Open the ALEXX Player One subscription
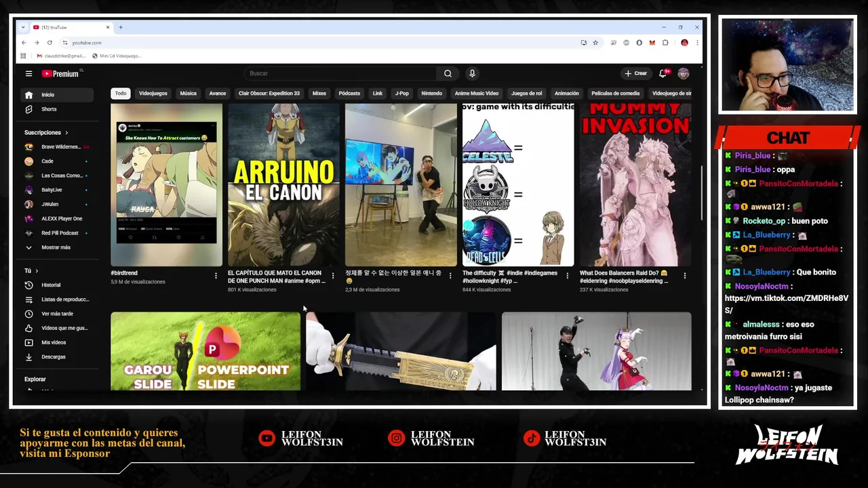868x488 pixels. pyautogui.click(x=56, y=218)
